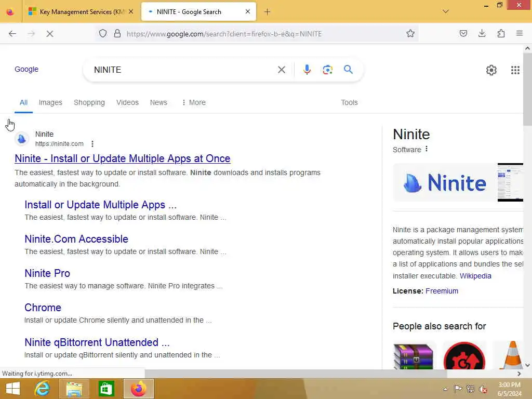Image resolution: width=532 pixels, height=399 pixels.
Task: Click the vertical page scrollbar thumb
Action: click(x=527, y=89)
